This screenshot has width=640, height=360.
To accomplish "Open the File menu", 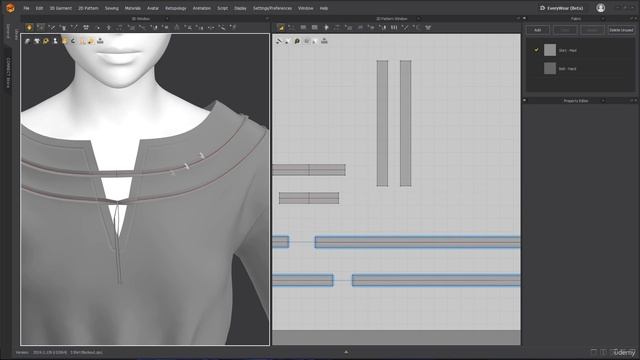I will (26, 8).
